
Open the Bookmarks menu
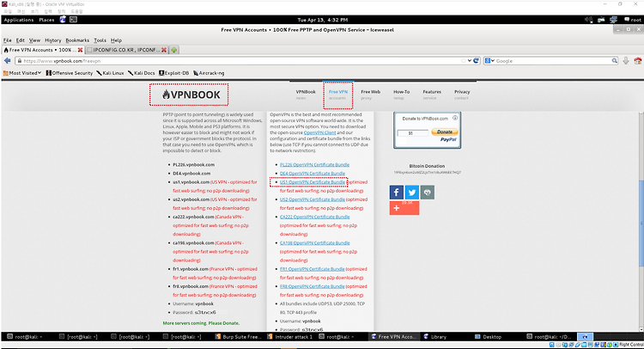click(x=77, y=40)
